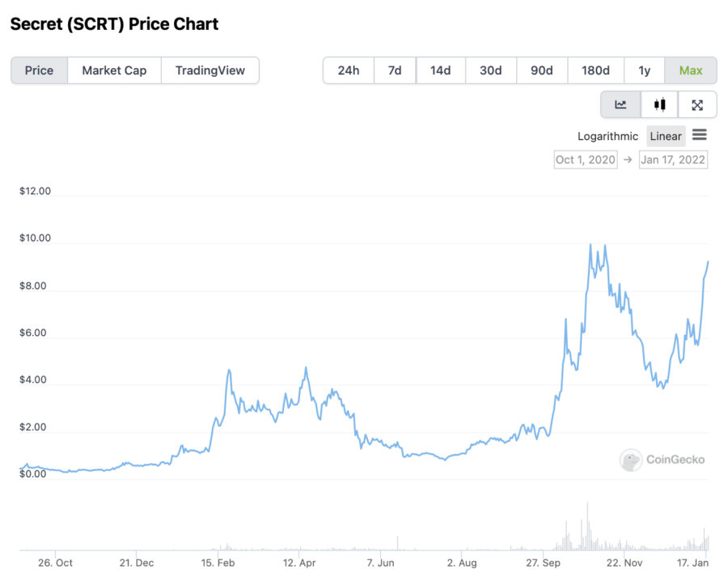Edit the Jan 17, 2022 end date
The width and height of the screenshot is (728, 586).
click(673, 159)
